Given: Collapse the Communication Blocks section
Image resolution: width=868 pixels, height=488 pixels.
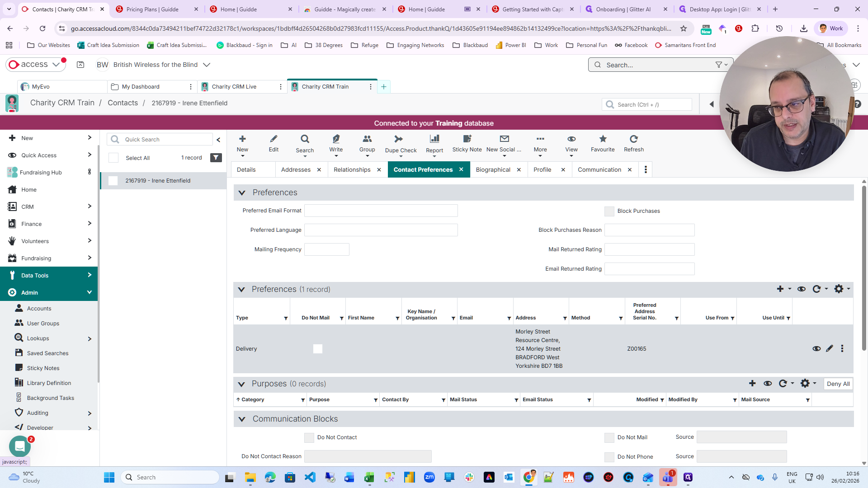Looking at the screenshot, I should coord(242,419).
